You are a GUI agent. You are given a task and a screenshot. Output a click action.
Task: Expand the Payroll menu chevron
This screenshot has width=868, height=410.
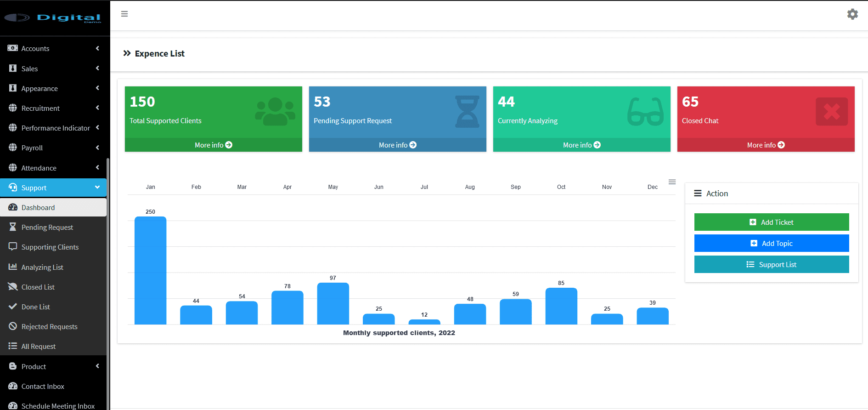pos(97,148)
